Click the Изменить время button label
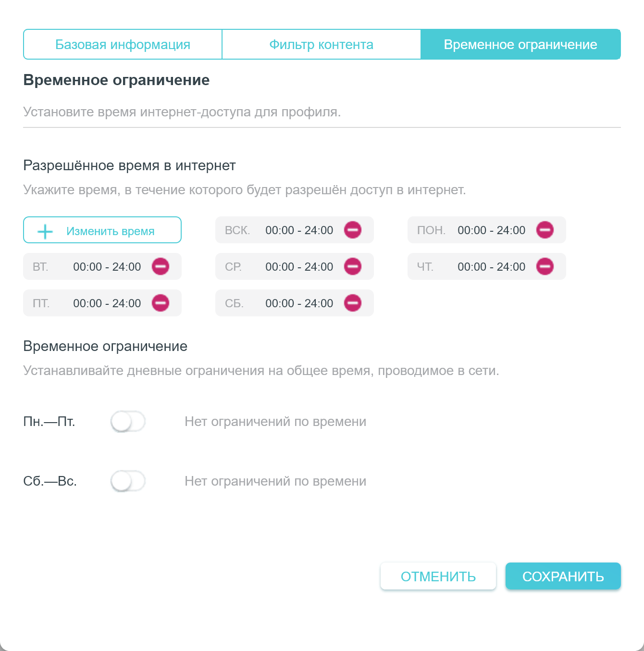644x651 pixels. point(111,231)
